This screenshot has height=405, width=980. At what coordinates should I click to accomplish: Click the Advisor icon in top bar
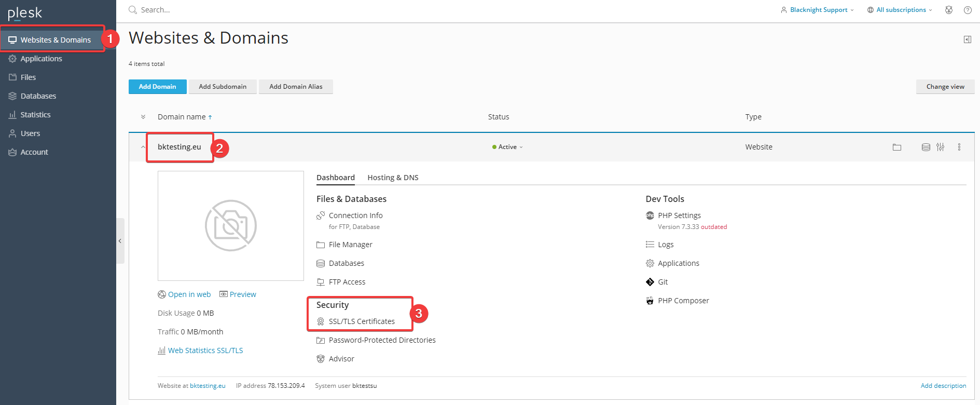pyautogui.click(x=949, y=10)
